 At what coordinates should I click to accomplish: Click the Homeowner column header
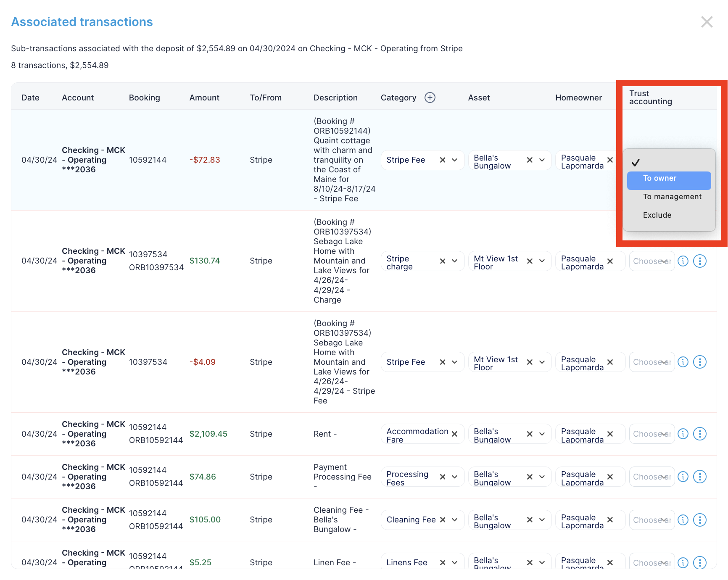pyautogui.click(x=578, y=98)
